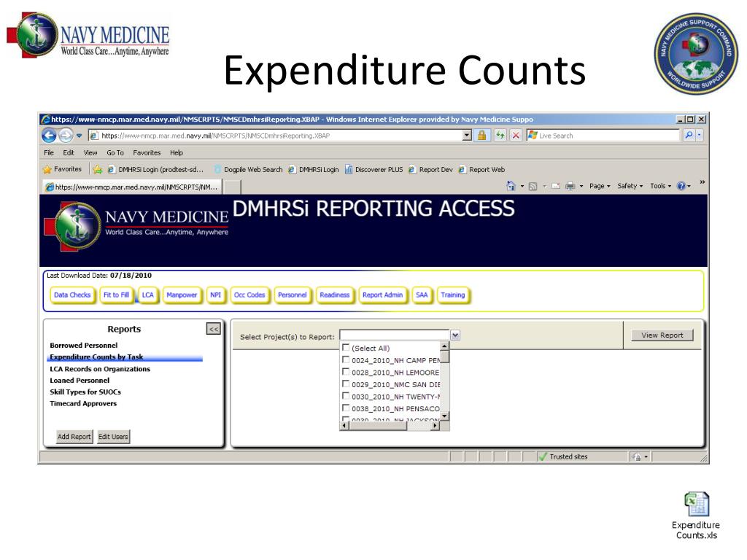Open the File menu

(49, 153)
